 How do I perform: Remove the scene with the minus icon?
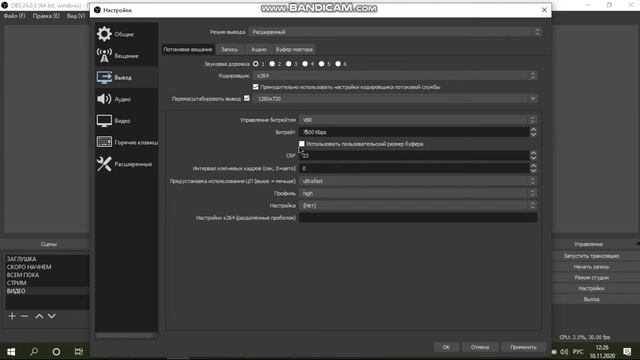click(x=24, y=316)
